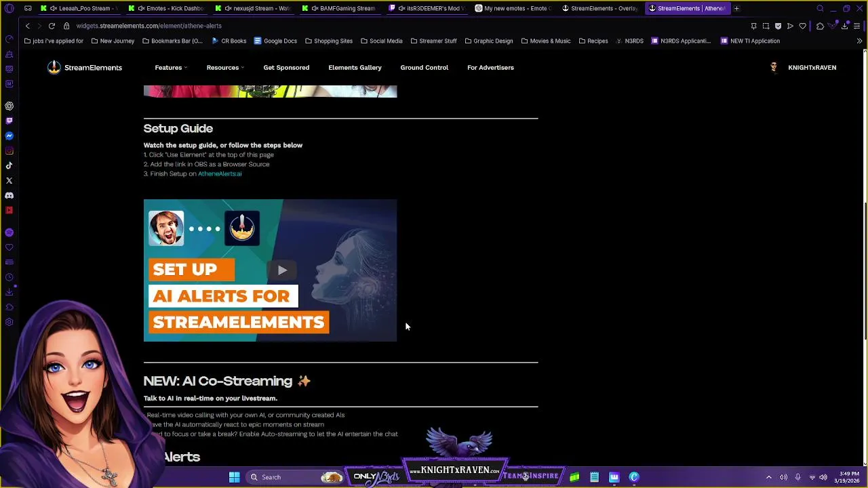
Task: Search tabs magnifier icon
Action: pos(820,8)
